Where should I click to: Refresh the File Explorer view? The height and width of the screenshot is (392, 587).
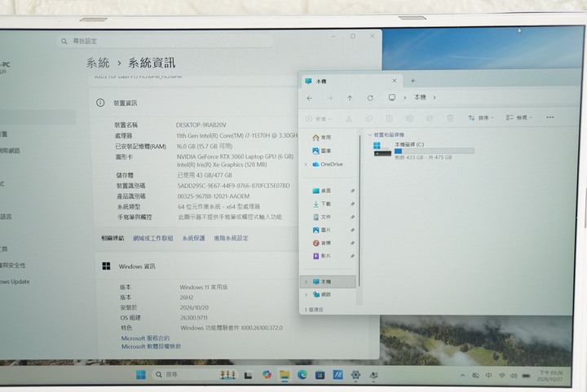tap(370, 98)
